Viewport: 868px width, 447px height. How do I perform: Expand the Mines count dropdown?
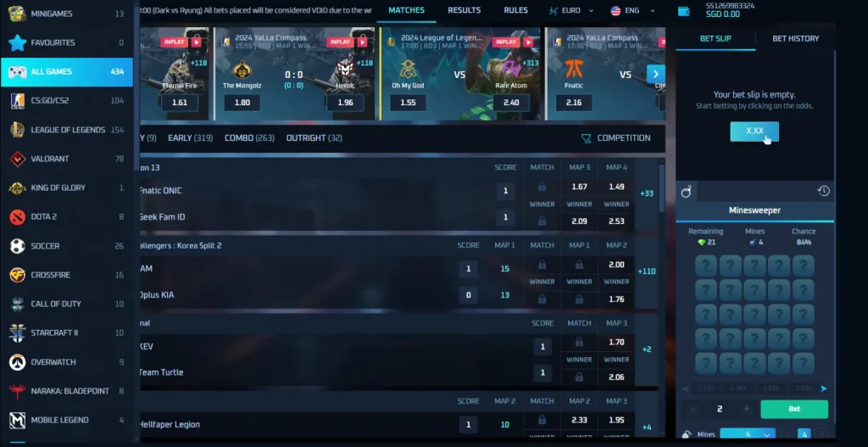click(748, 434)
